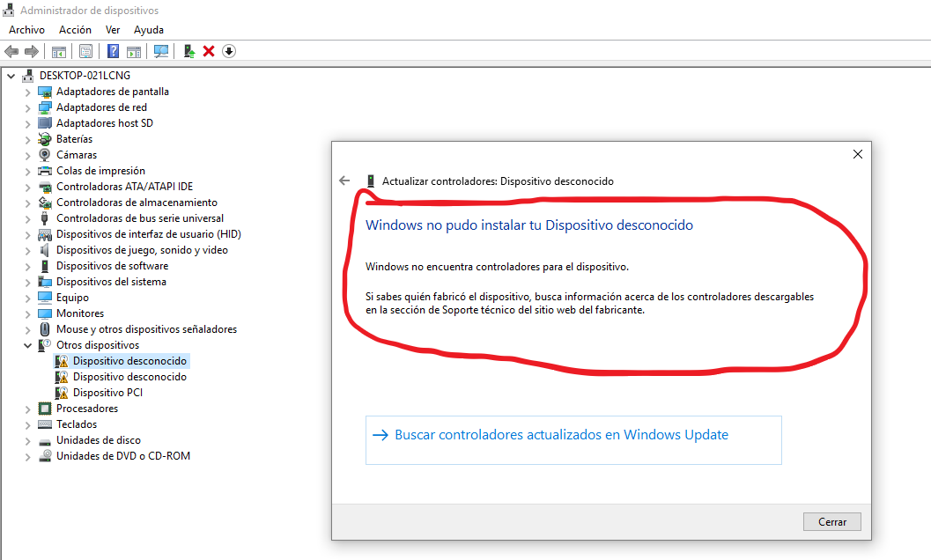Viewport: 931px width, 560px height.
Task: Select the Equipo label
Action: [x=72, y=298]
